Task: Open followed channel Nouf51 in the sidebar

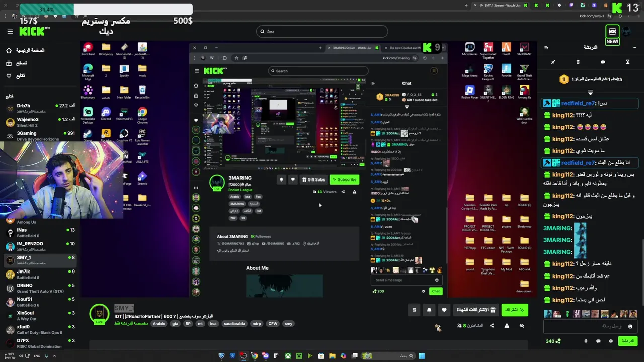Action: (x=40, y=302)
